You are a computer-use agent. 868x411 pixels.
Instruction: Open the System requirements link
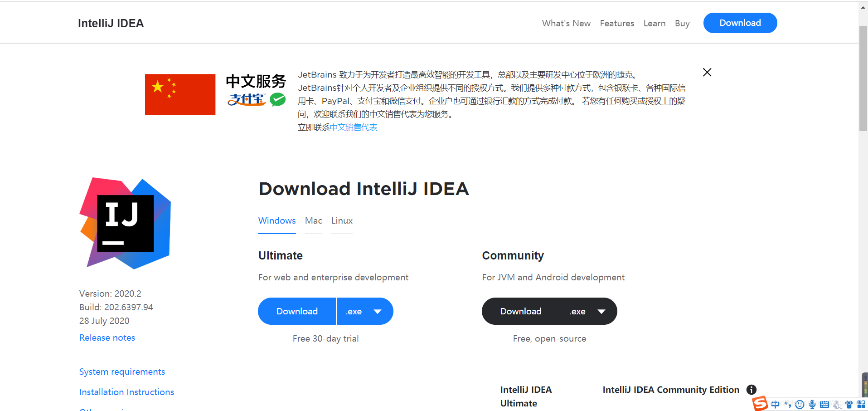[122, 372]
